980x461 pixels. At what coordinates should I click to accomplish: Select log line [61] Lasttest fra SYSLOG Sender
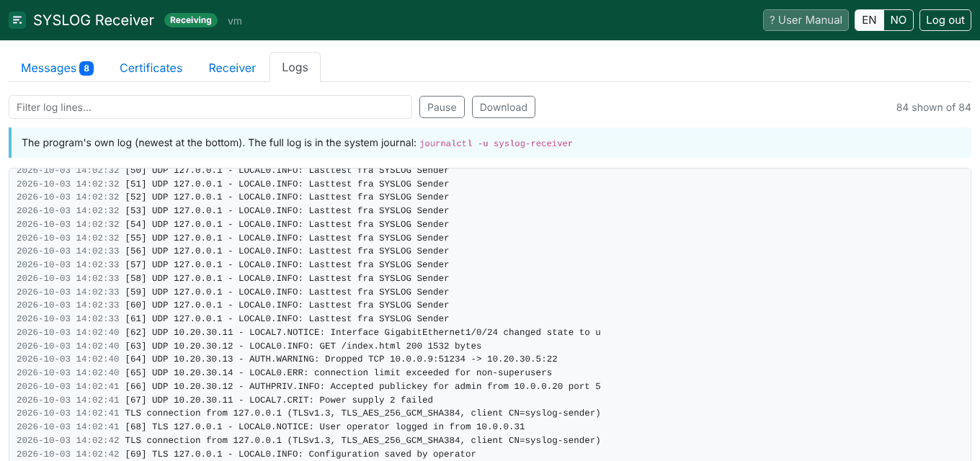pyautogui.click(x=233, y=318)
